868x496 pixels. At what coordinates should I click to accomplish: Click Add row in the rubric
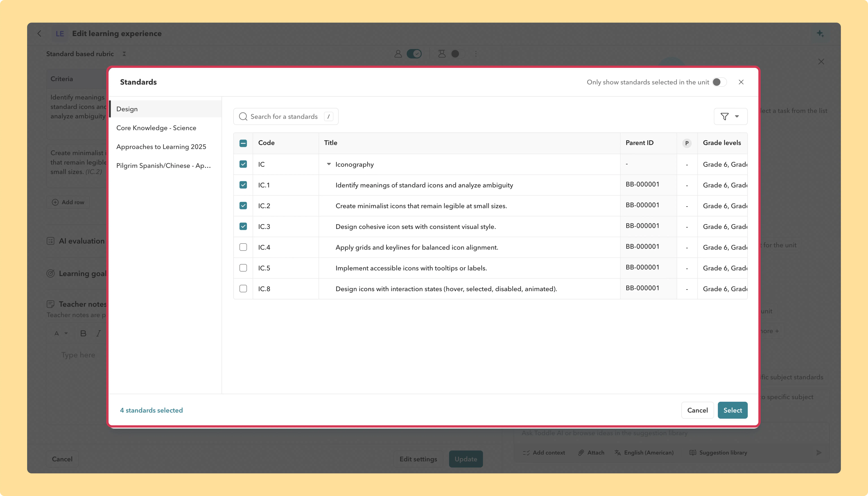[x=68, y=202]
